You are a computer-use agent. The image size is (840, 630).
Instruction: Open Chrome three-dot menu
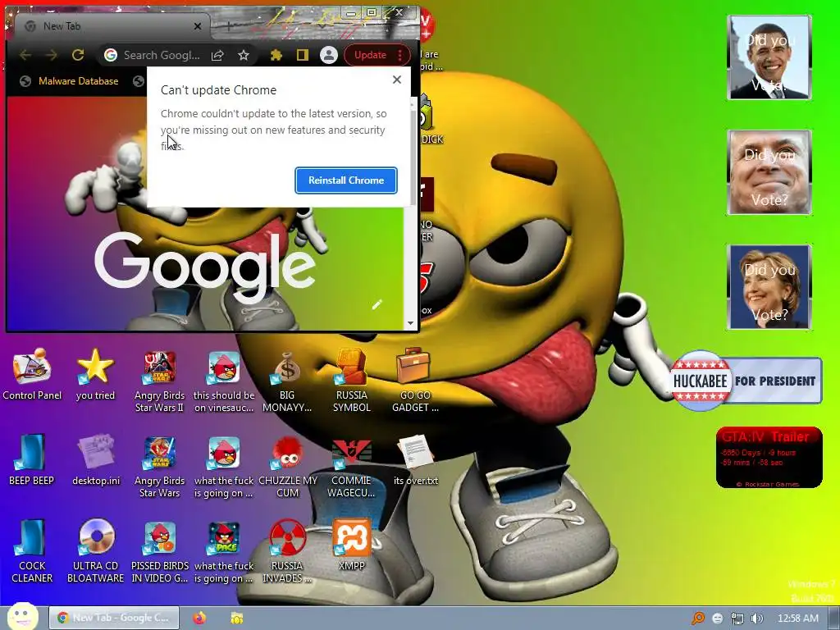[x=400, y=55]
